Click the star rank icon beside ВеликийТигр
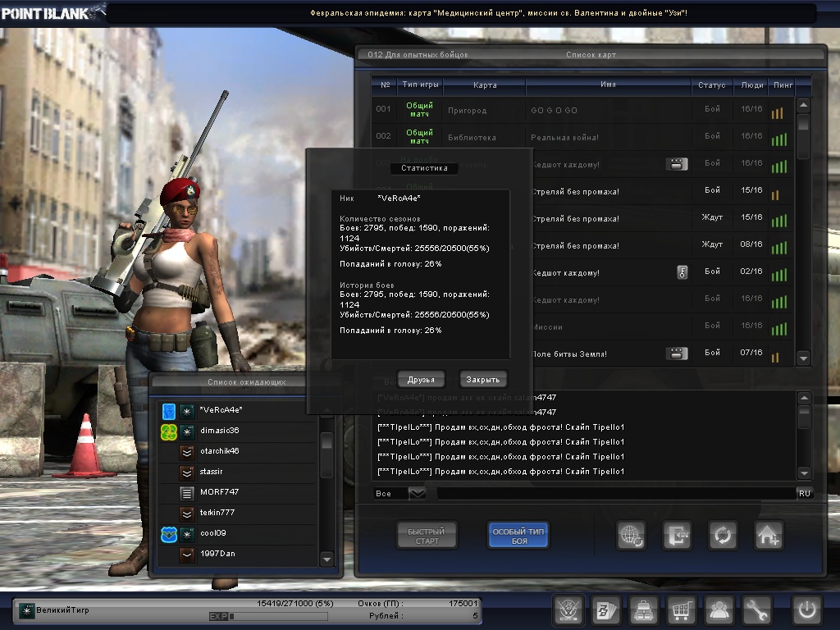This screenshot has width=840, height=630. [26, 610]
